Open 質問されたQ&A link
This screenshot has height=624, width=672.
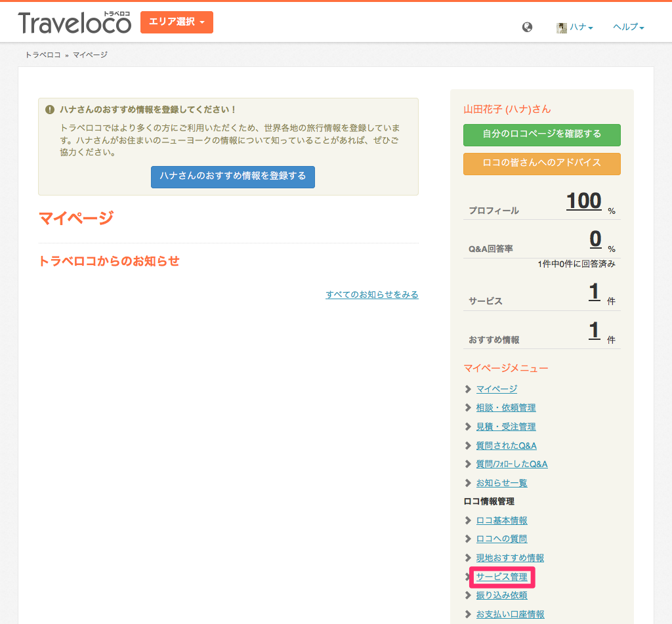click(506, 446)
